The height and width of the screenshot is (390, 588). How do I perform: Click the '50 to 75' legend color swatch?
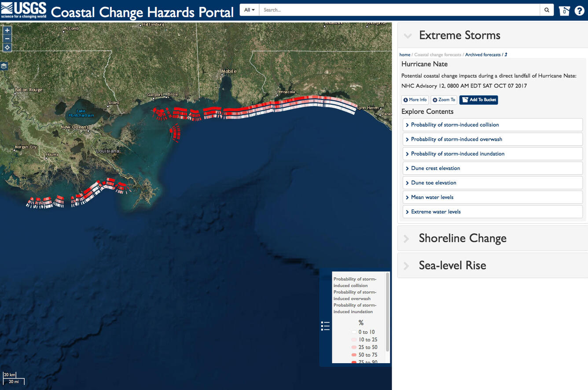pyautogui.click(x=354, y=355)
